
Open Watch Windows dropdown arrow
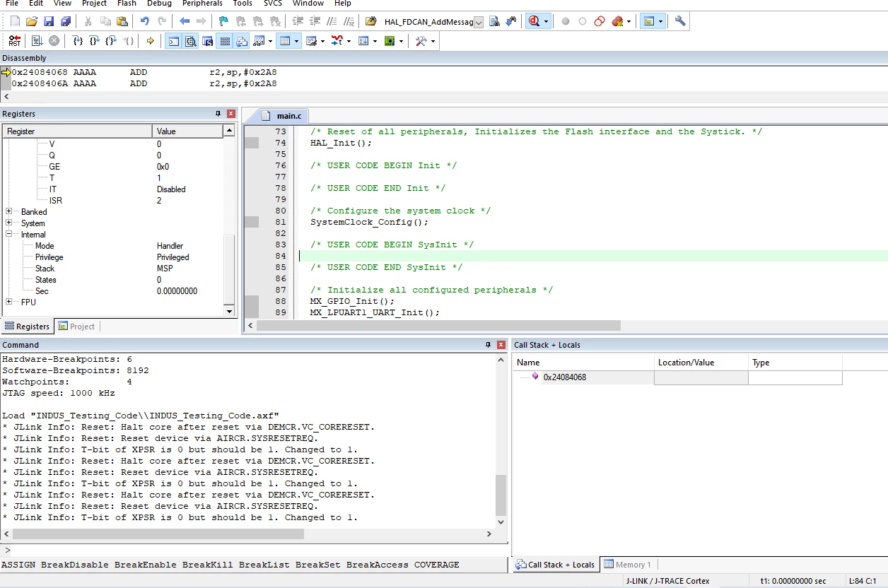[271, 41]
